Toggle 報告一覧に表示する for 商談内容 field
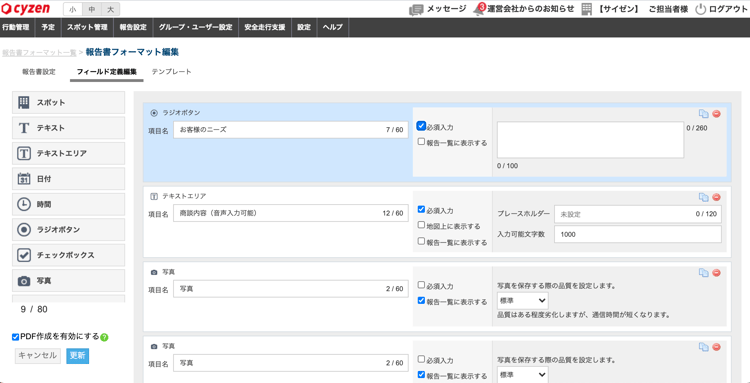The image size is (750, 383). pos(421,241)
